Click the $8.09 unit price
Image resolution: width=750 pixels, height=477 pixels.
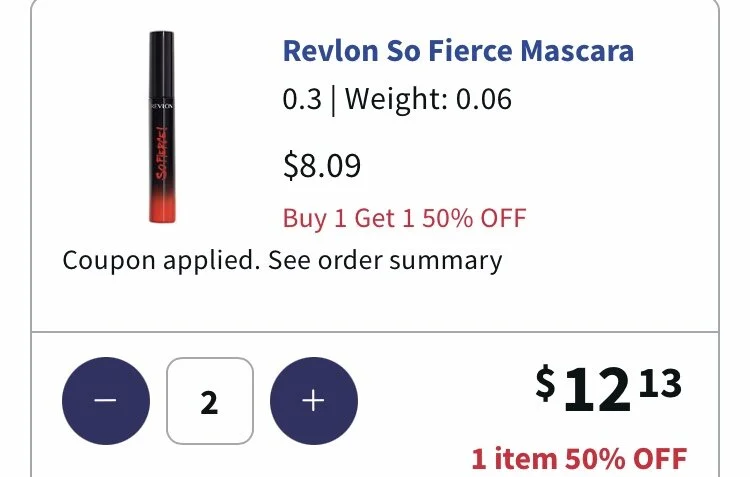point(322,166)
